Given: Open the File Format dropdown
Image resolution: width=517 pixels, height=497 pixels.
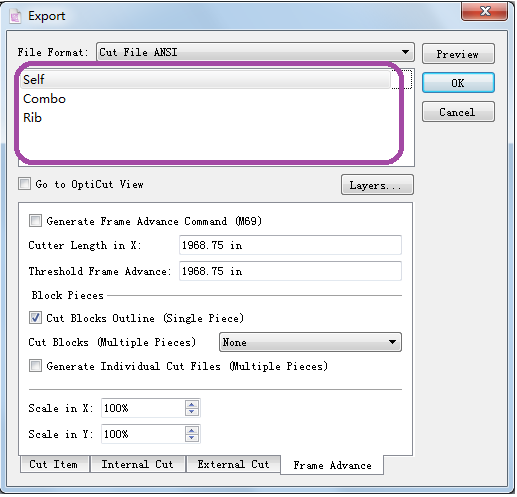Looking at the screenshot, I should (x=255, y=52).
